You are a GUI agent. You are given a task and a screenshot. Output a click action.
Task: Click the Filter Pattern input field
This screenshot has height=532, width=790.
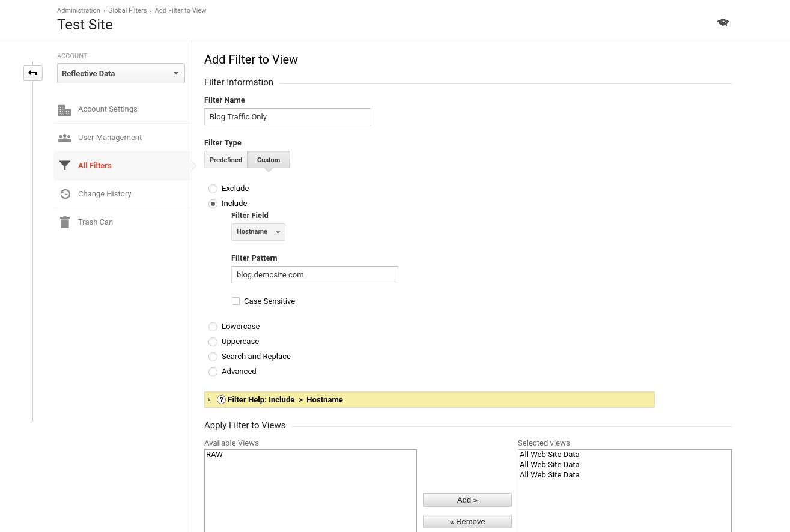click(315, 275)
